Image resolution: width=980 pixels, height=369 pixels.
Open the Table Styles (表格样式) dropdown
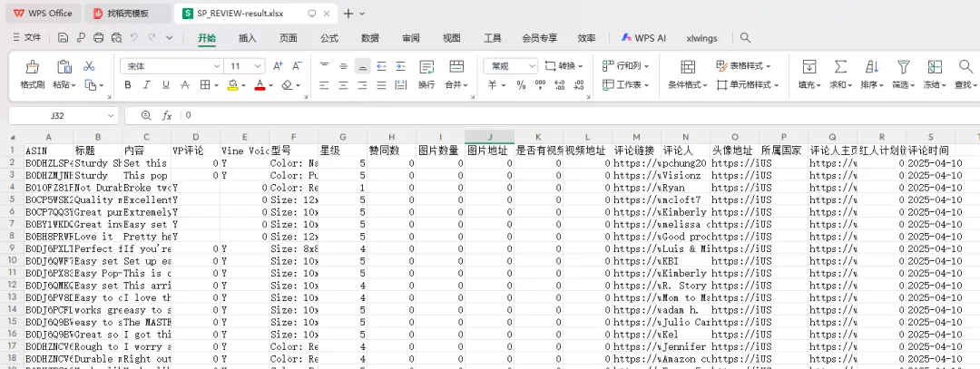click(x=744, y=65)
